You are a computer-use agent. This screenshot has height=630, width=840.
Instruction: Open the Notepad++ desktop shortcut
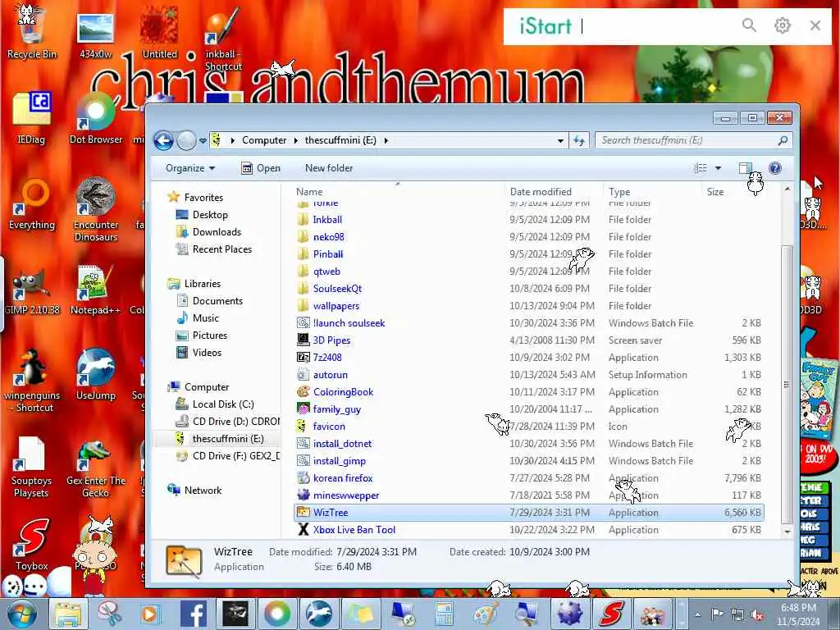point(95,290)
